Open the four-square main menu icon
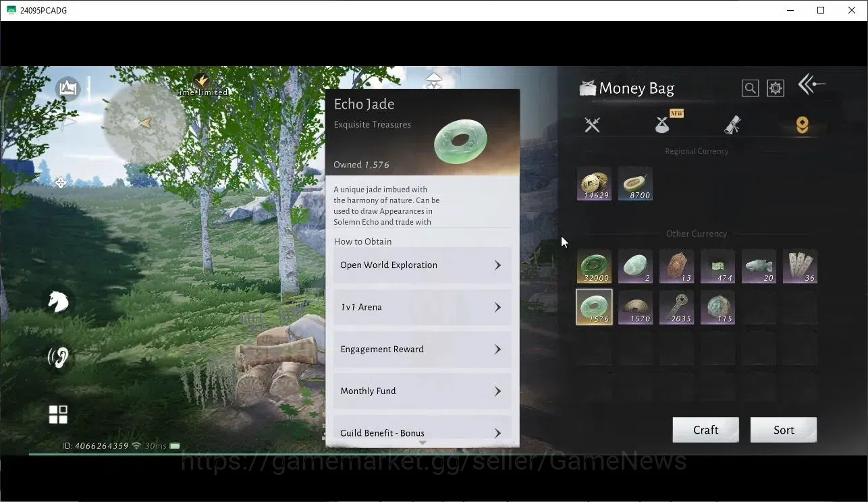Viewport: 868px width, 502px height. click(x=58, y=414)
